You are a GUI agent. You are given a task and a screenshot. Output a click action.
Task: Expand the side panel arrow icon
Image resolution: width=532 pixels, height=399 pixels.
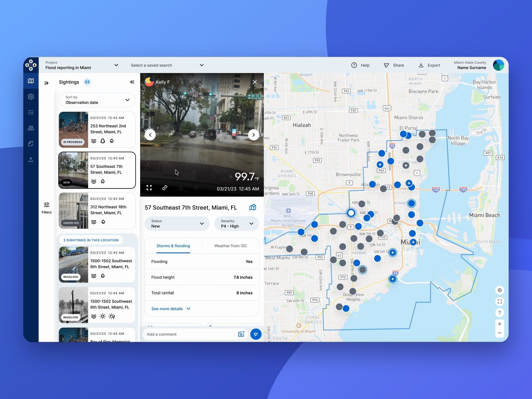(x=47, y=83)
